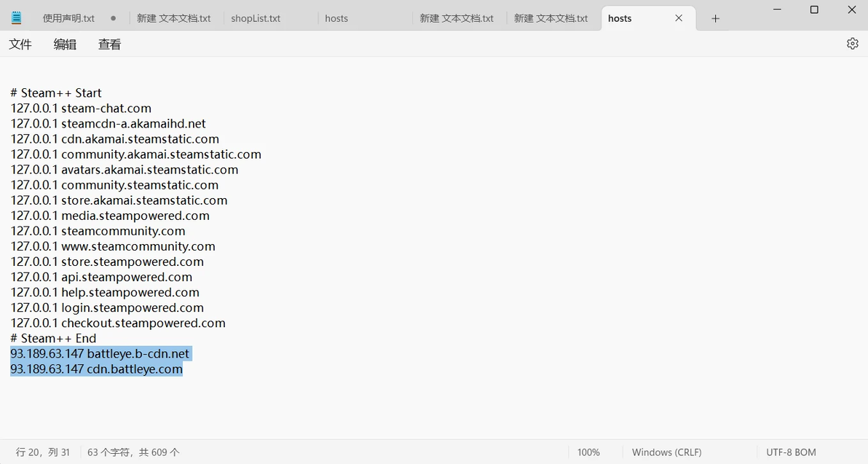Click the community.akamai.steamstatic.com line
868x464 pixels.
(x=135, y=154)
